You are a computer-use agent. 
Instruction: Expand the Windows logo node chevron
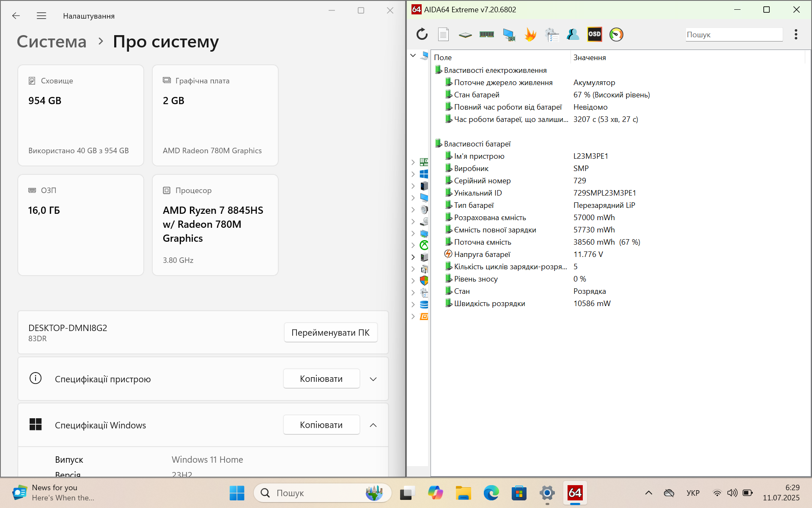413,174
